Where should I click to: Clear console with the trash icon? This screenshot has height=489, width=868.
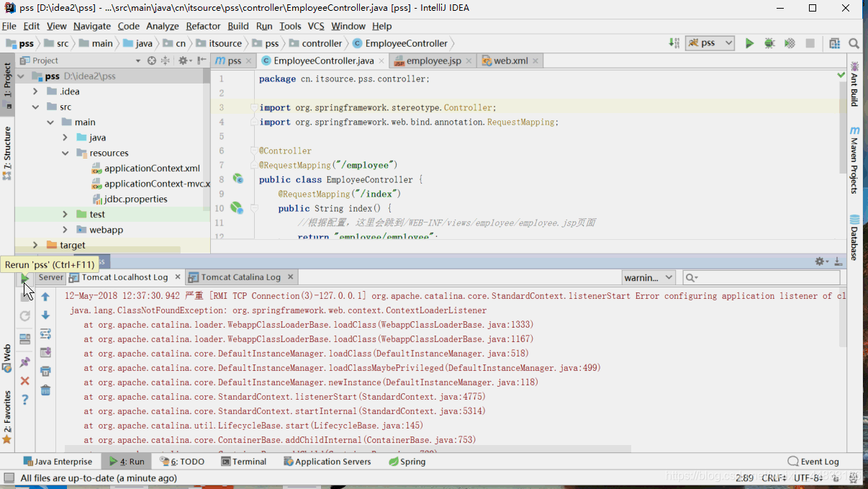tap(45, 390)
